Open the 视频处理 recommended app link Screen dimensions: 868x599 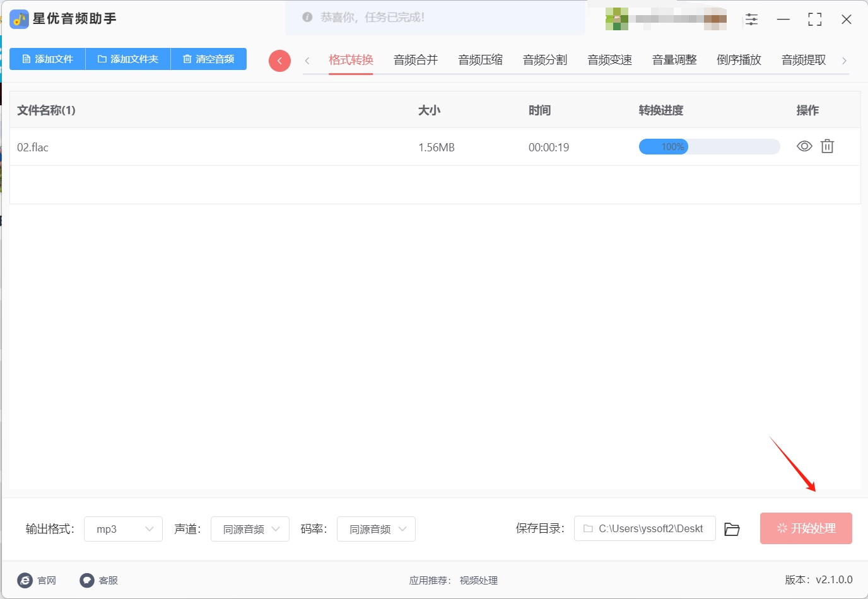(x=479, y=581)
